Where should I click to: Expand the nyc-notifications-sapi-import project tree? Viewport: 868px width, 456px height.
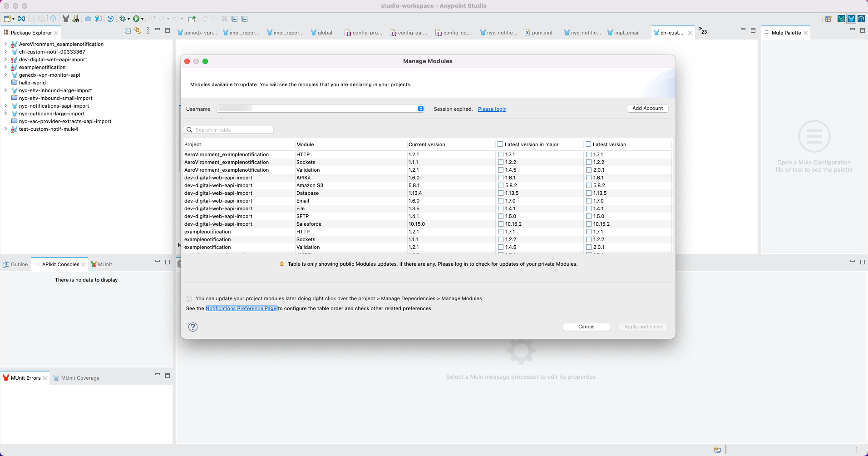(5, 106)
